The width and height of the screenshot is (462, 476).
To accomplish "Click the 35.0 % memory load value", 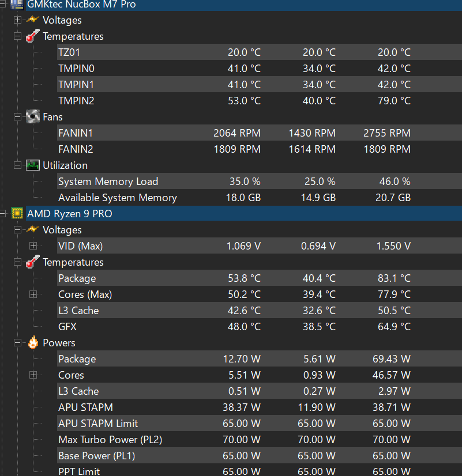I will pos(245,182).
